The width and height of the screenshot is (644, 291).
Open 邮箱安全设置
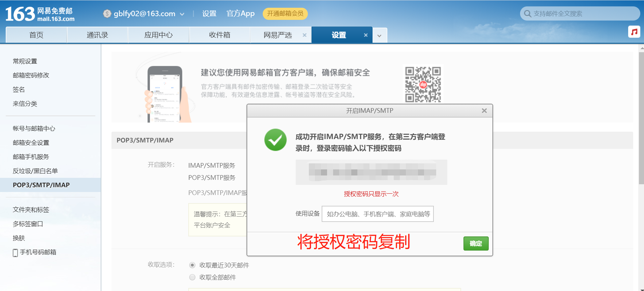tap(31, 143)
